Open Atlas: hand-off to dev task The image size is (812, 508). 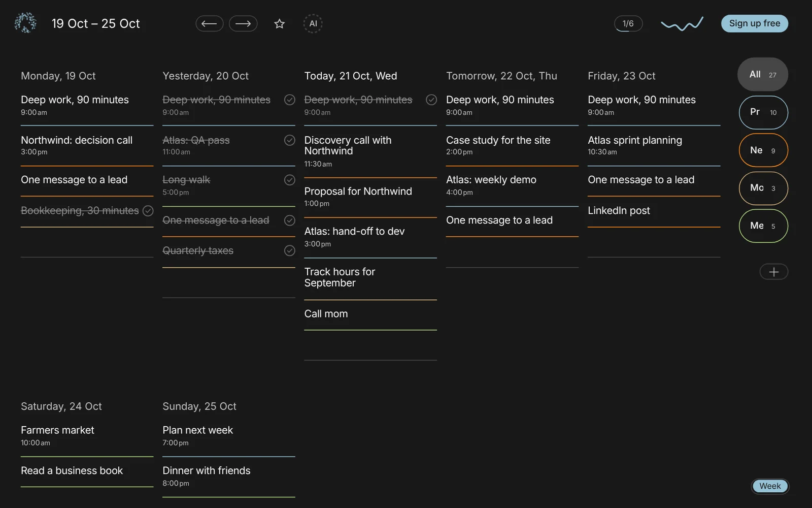click(370, 237)
